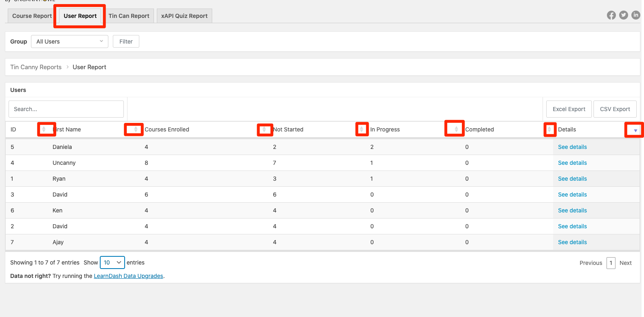The image size is (644, 317).
Task: Follow the LearnDash Data Upgrades link
Action: click(x=128, y=276)
